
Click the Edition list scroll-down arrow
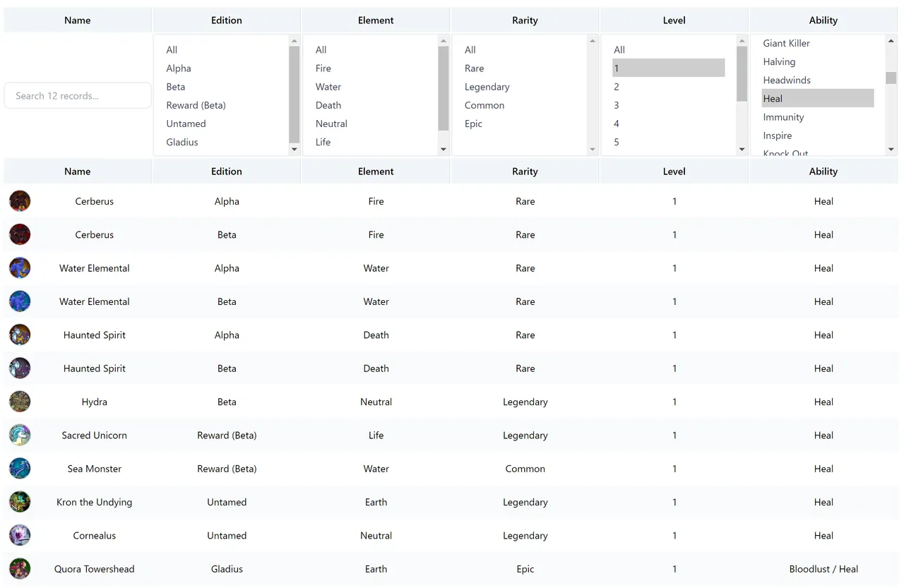[x=295, y=150]
